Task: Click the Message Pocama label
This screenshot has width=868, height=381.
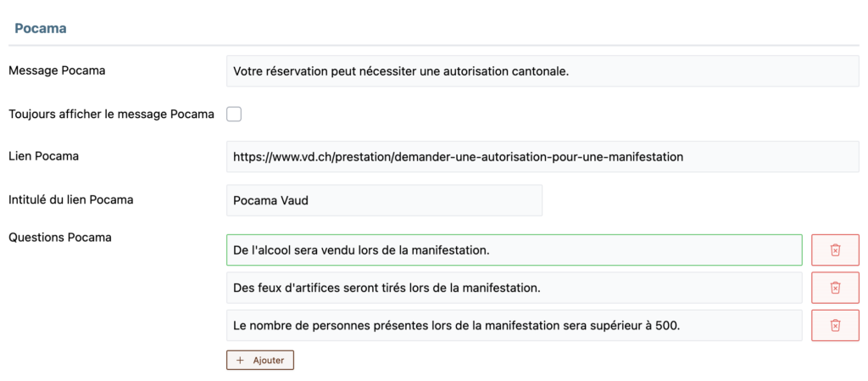Action: (57, 71)
